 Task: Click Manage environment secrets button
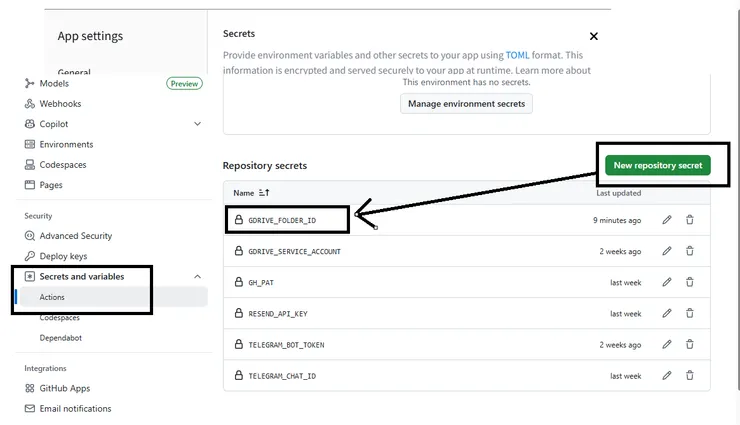point(467,103)
